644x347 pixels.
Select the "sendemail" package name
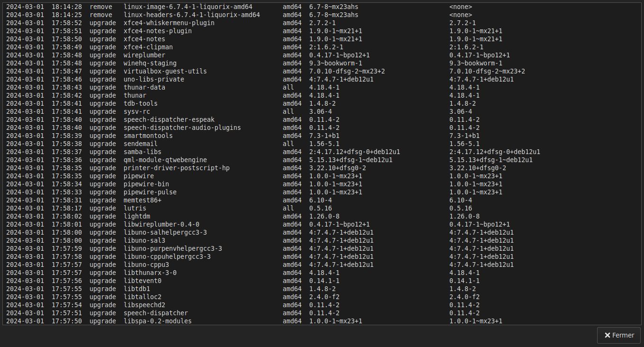(x=141, y=144)
